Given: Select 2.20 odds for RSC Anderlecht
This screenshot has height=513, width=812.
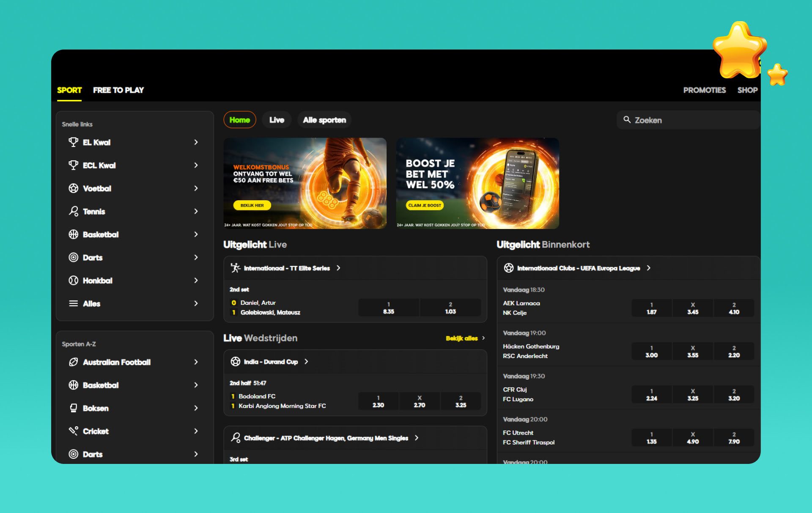Looking at the screenshot, I should tap(734, 351).
